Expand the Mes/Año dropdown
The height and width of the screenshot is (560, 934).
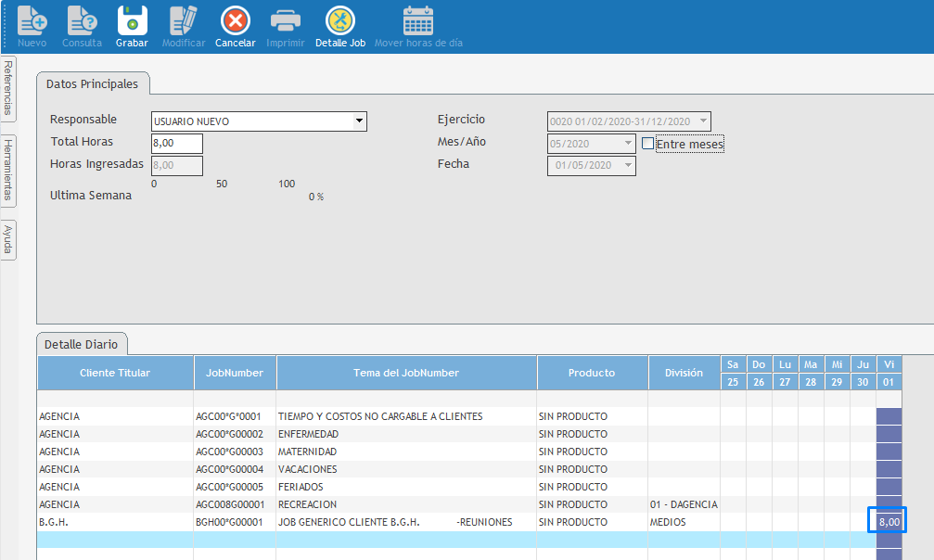[627, 144]
